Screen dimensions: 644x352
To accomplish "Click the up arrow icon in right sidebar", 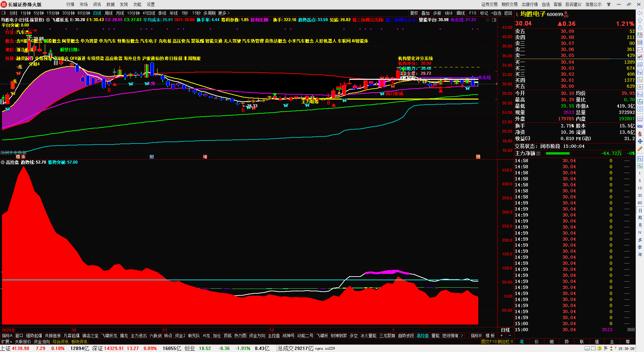I will (x=640, y=20).
